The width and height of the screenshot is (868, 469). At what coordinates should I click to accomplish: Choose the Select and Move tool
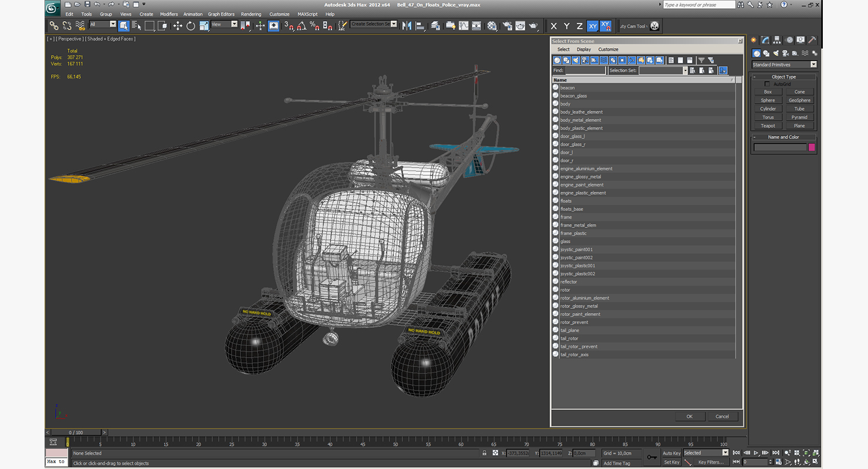click(178, 26)
